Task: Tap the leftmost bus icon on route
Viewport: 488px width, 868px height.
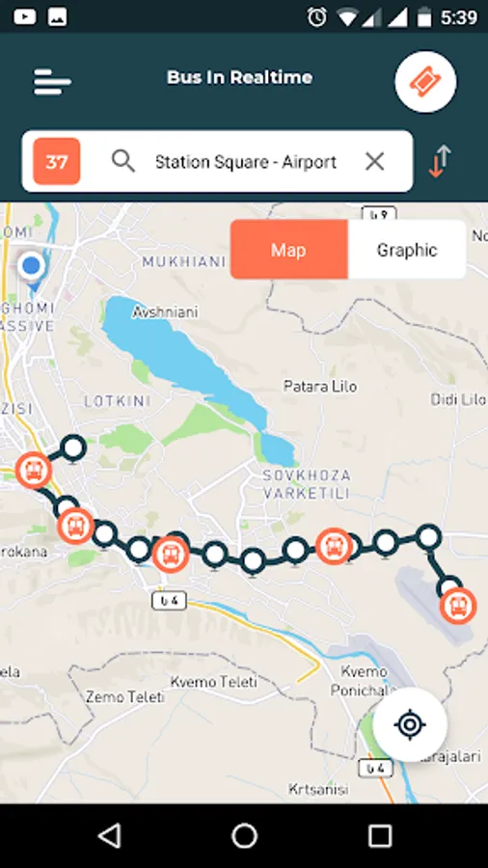Action: coord(34,470)
